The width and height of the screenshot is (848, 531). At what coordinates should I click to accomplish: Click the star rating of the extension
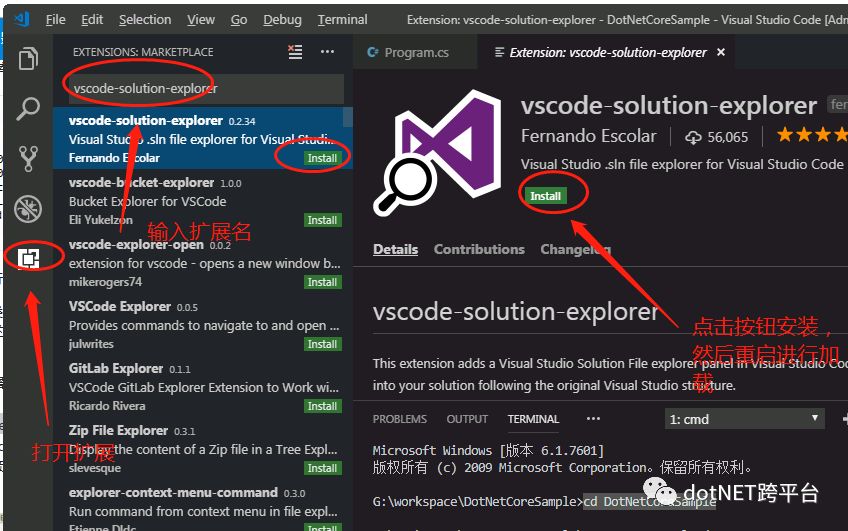point(811,135)
